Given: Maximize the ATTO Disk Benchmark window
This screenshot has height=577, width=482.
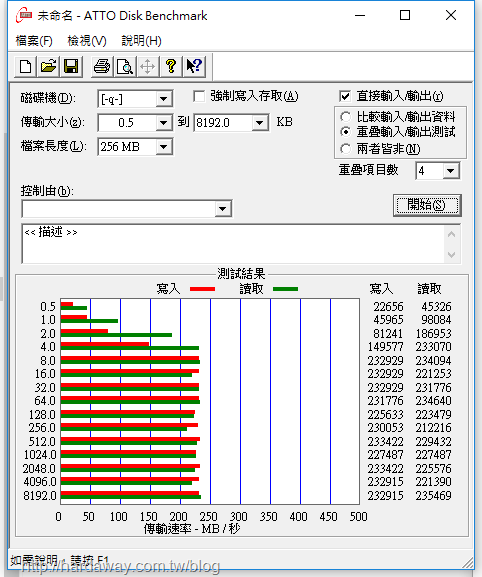Looking at the screenshot, I should pyautogui.click(x=405, y=15).
